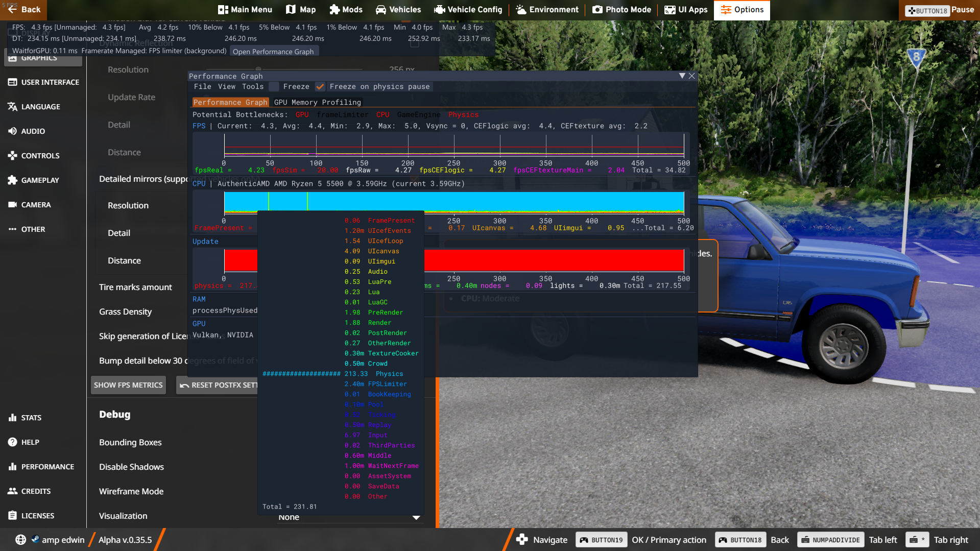Viewport: 980px width, 551px height.
Task: Select the GPU Memory Profiling tab
Action: click(318, 102)
